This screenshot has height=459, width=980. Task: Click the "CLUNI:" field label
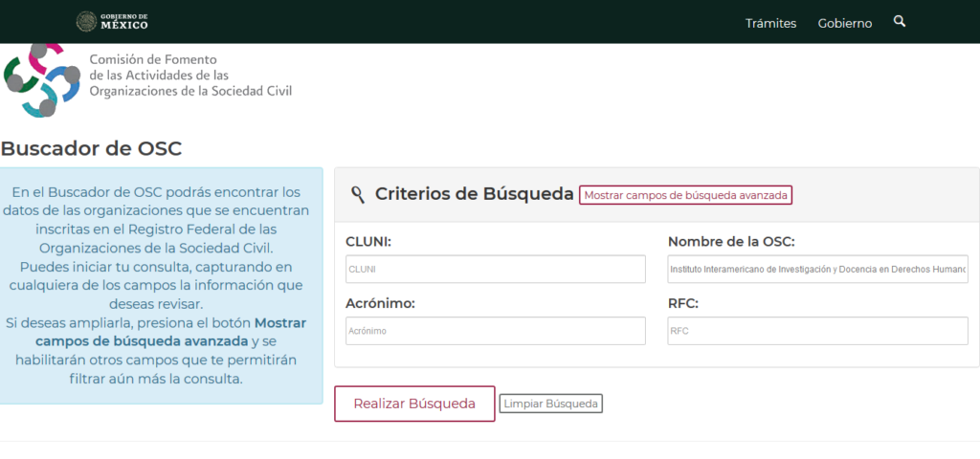pyautogui.click(x=368, y=242)
